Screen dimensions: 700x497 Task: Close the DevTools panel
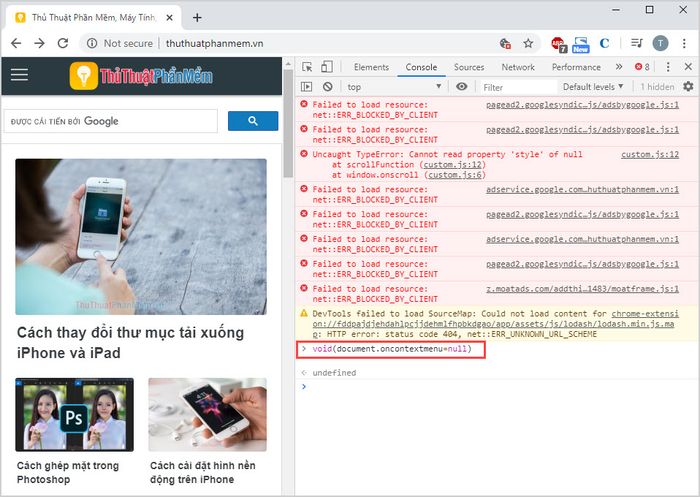pos(688,67)
